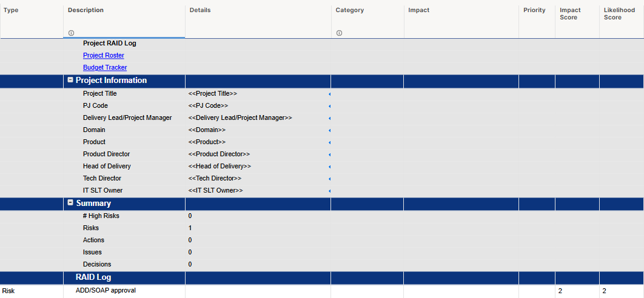Click the # High Risks count value
Screen dimensions: 644x298
tap(190, 216)
